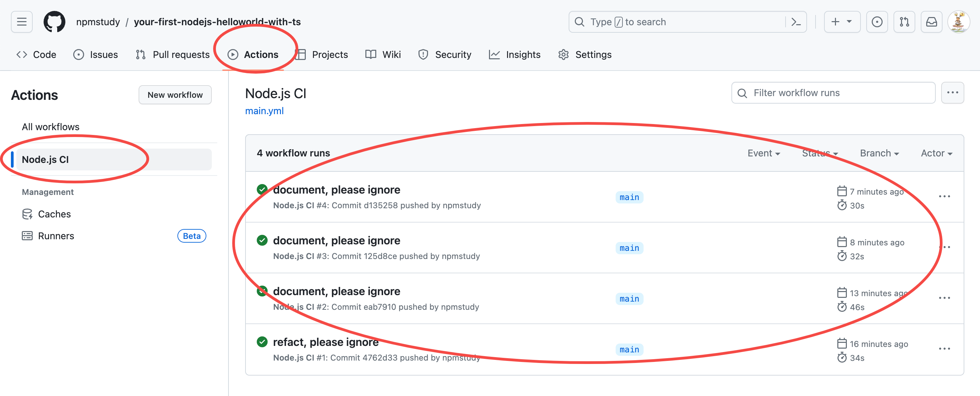
Task: Open workflow options three-dot menu near filter
Action: 952,93
